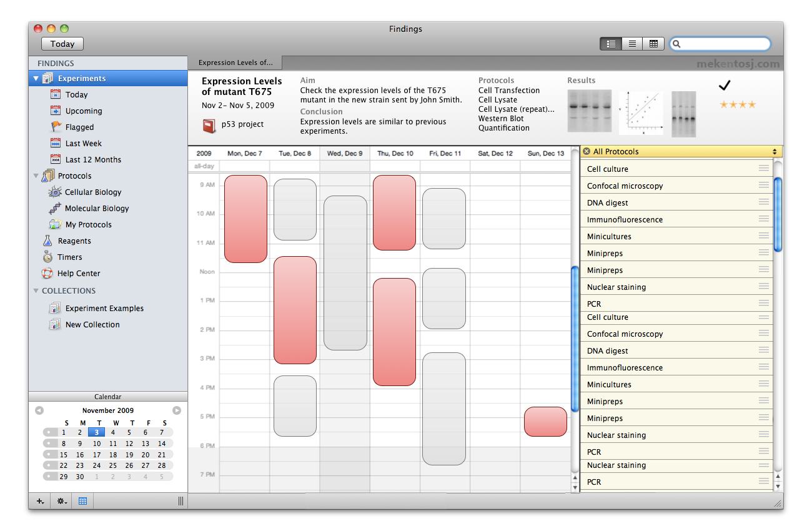Open the Upcoming experiments icon
The height and width of the screenshot is (531, 812).
56,111
